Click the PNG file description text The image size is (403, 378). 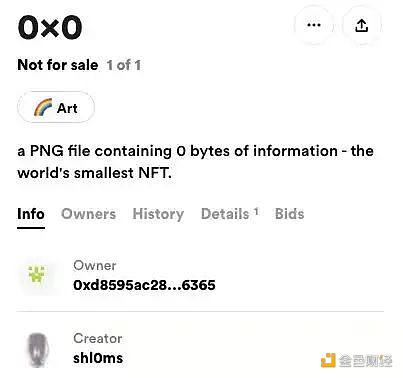click(x=195, y=162)
